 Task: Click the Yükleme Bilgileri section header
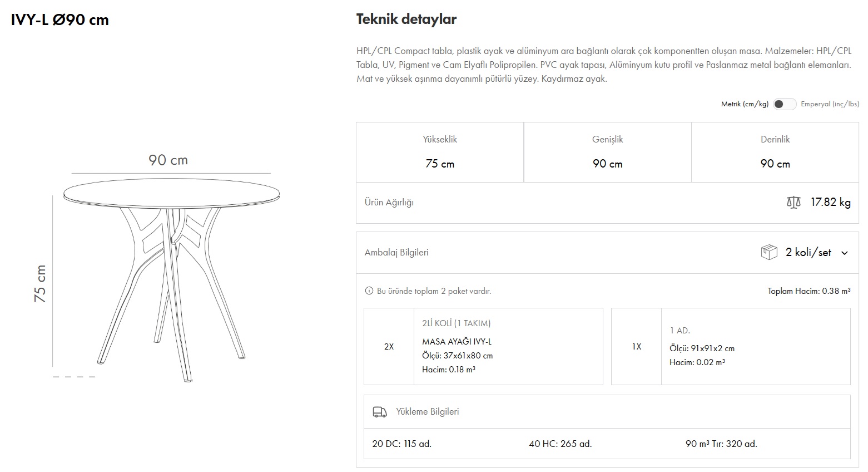427,412
